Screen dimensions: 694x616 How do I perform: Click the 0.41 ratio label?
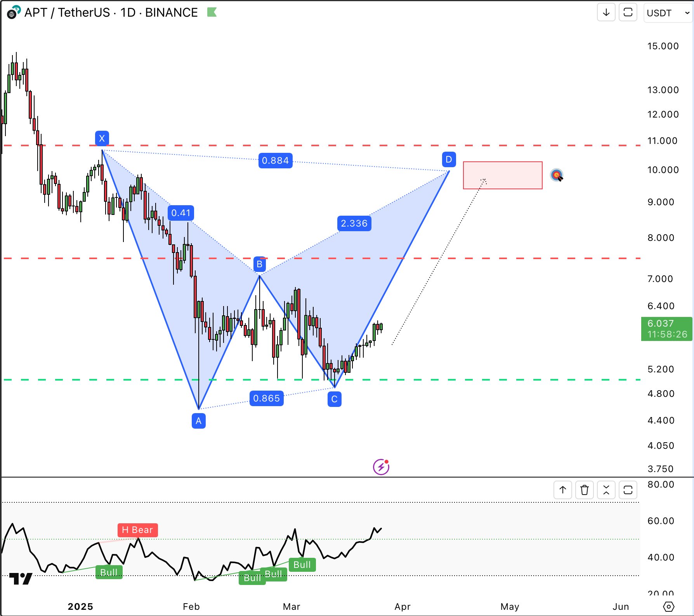tap(181, 213)
